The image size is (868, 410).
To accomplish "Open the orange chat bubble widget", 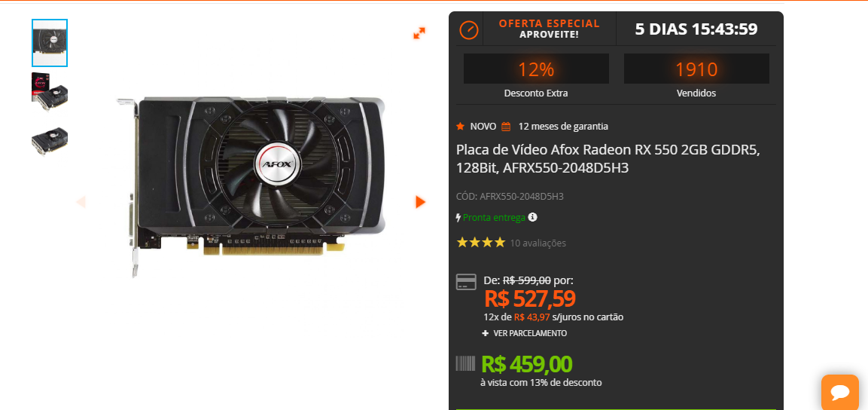I will point(839,392).
